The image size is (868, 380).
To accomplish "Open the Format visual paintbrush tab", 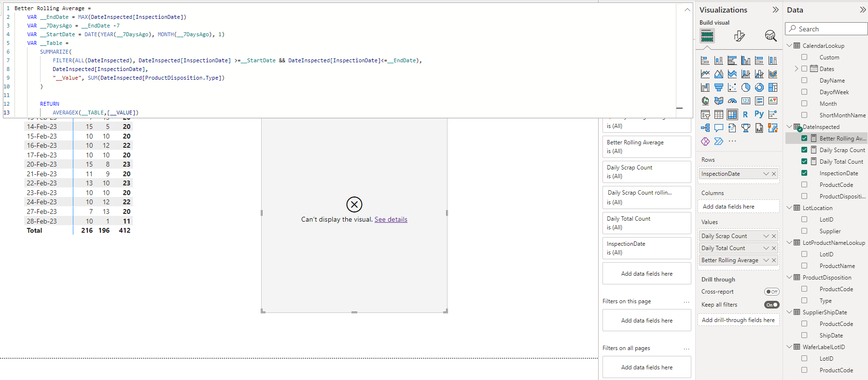I will pos(739,36).
